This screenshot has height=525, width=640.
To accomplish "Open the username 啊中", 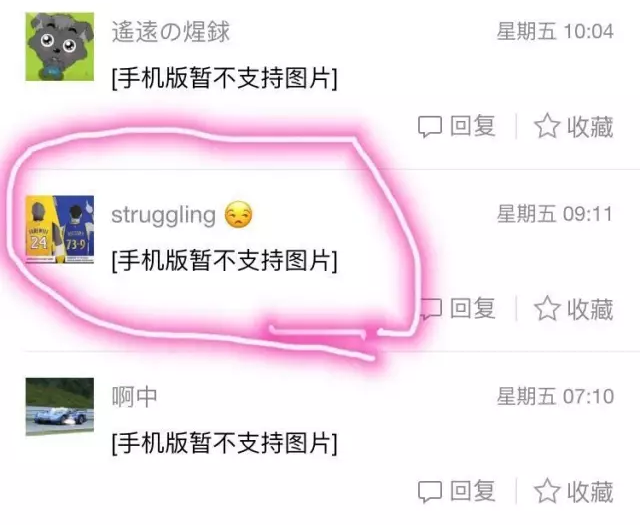I will coord(134,396).
